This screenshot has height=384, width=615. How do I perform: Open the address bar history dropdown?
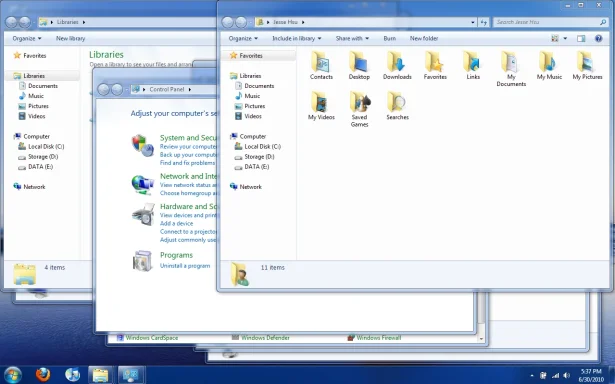point(473,22)
